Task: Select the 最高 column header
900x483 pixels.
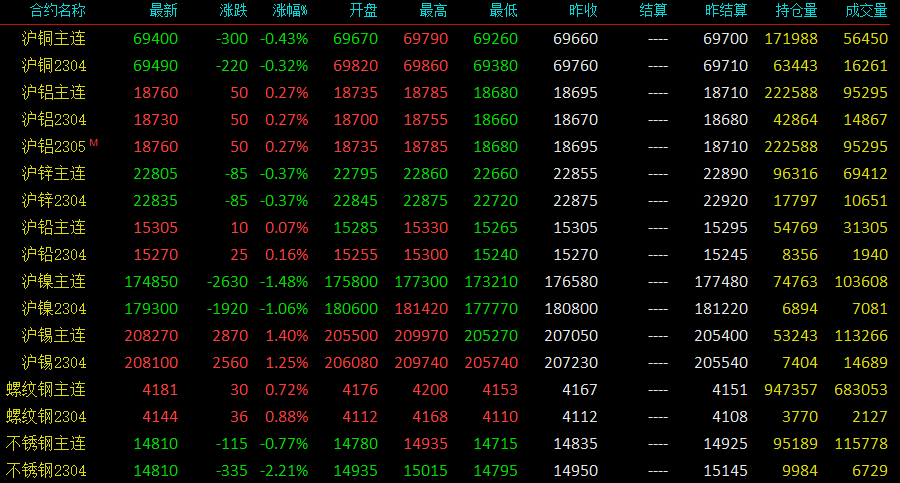Action: (433, 10)
